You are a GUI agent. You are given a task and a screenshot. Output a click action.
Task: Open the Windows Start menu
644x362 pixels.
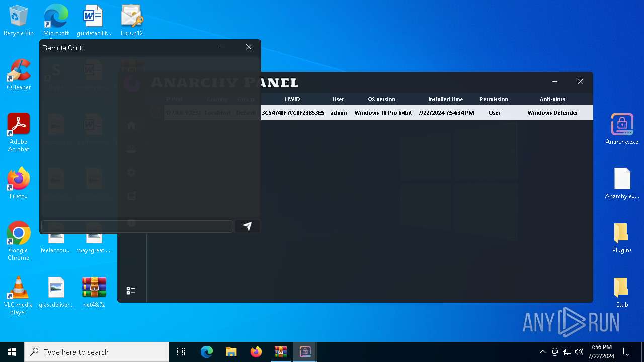(x=12, y=352)
